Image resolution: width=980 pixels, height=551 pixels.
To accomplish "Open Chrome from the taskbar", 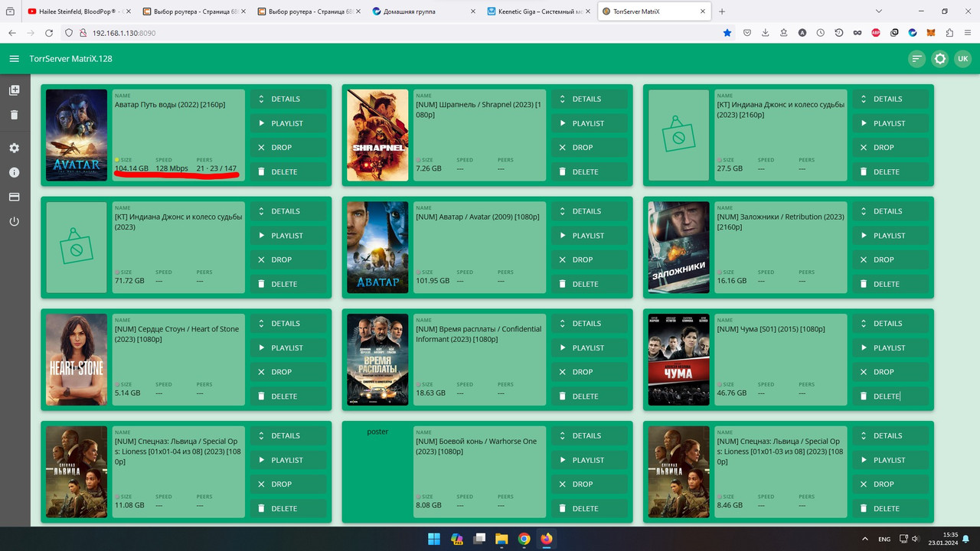I will (524, 539).
